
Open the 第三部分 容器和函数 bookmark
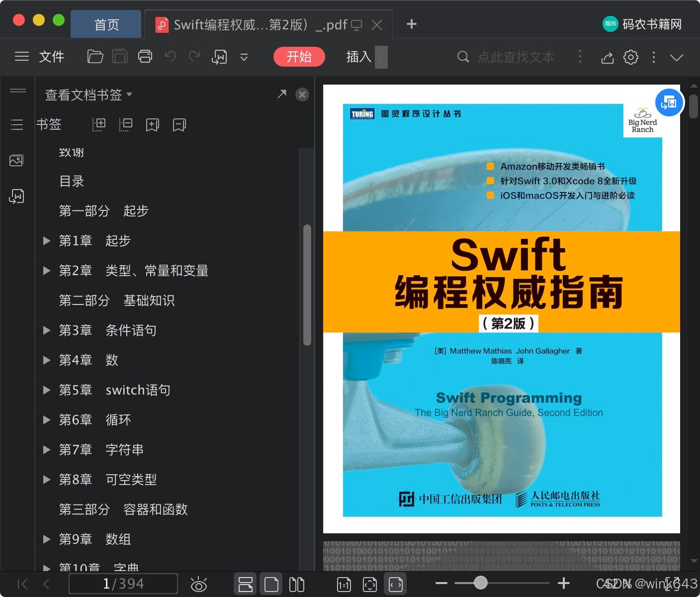tap(123, 509)
